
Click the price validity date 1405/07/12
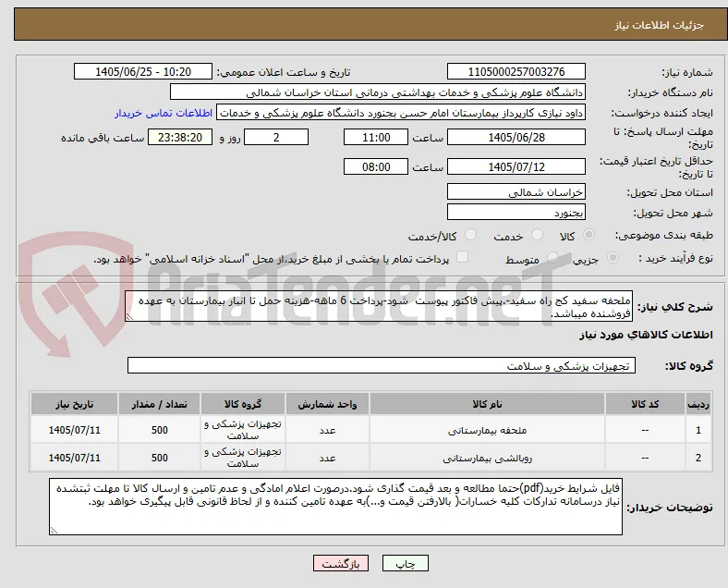pos(516,166)
